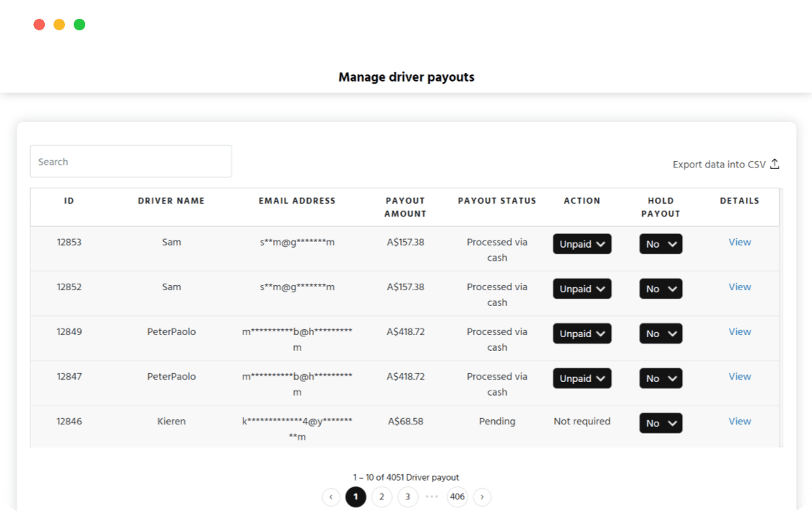This screenshot has height=514, width=812.
Task: Click the green traffic light dot
Action: pos(79,24)
